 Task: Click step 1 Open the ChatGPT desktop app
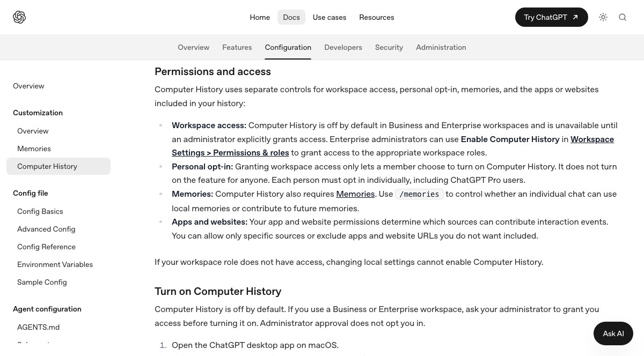tap(255, 345)
